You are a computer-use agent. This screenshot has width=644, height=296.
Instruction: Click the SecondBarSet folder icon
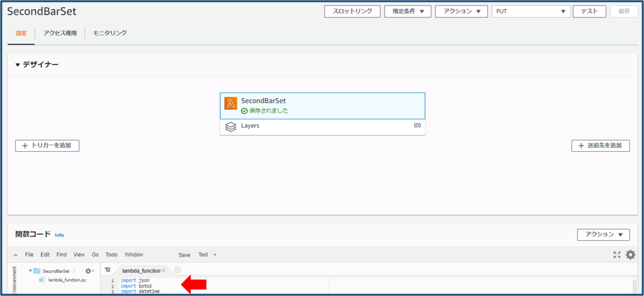point(37,271)
